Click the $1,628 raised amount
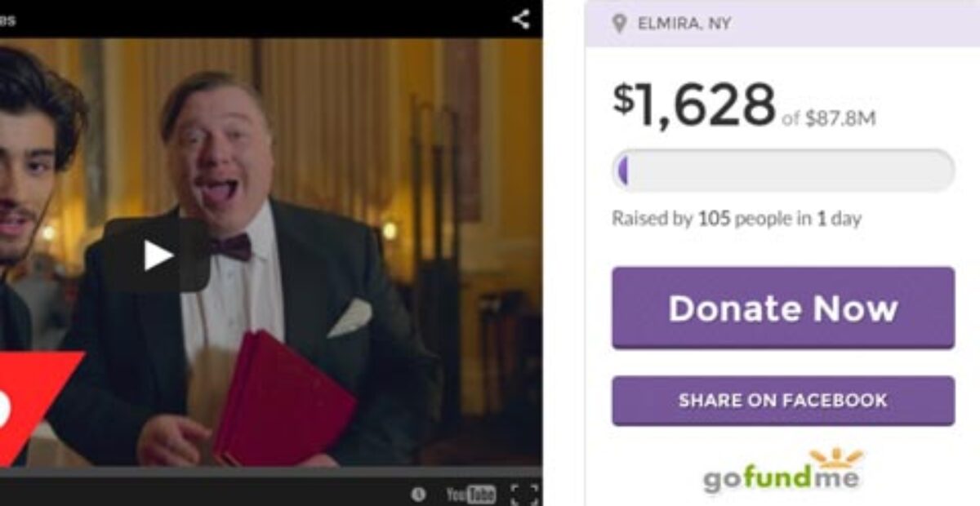The height and width of the screenshot is (506, 980). [694, 104]
